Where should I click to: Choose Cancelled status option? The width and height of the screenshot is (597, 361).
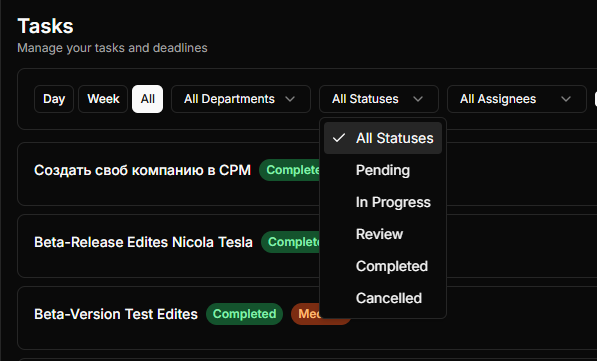click(383, 298)
